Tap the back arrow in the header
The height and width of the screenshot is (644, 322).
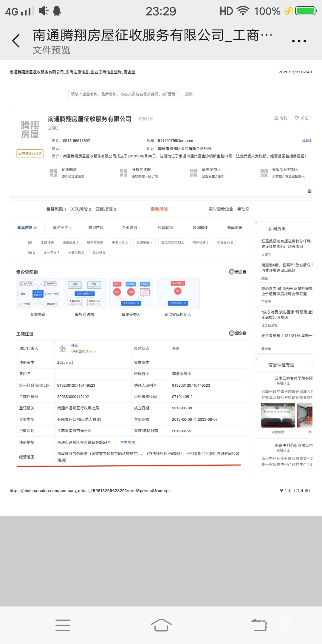(16, 41)
